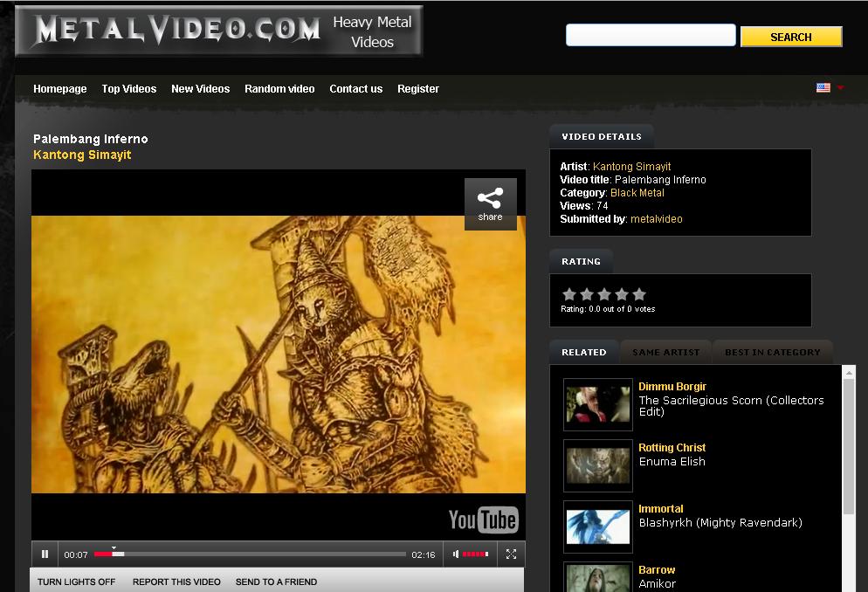Open the Top Videos menu item

128,88
